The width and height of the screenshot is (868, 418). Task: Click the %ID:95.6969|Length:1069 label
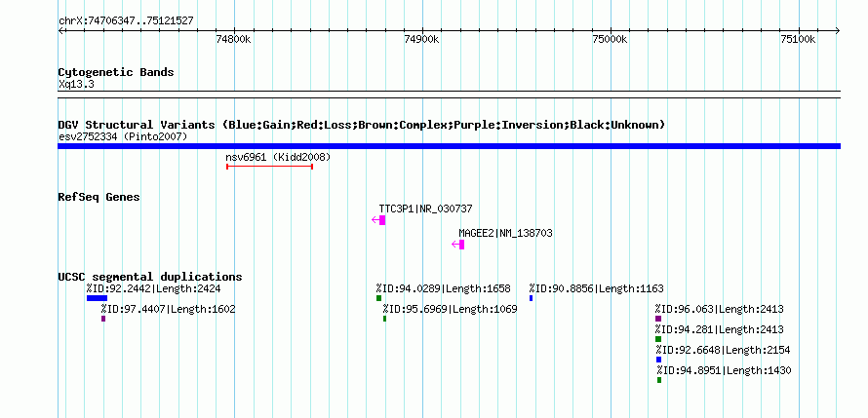point(450,309)
